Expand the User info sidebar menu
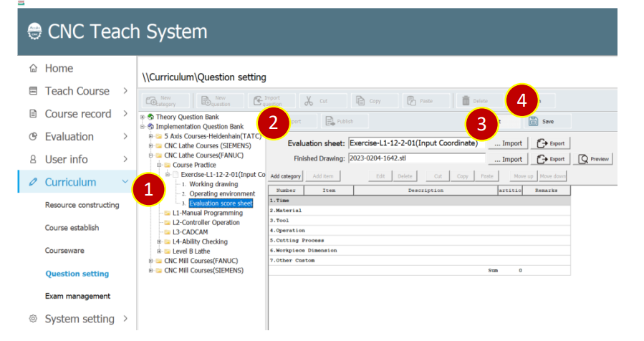The height and width of the screenshot is (341, 644). pyautogui.click(x=125, y=159)
